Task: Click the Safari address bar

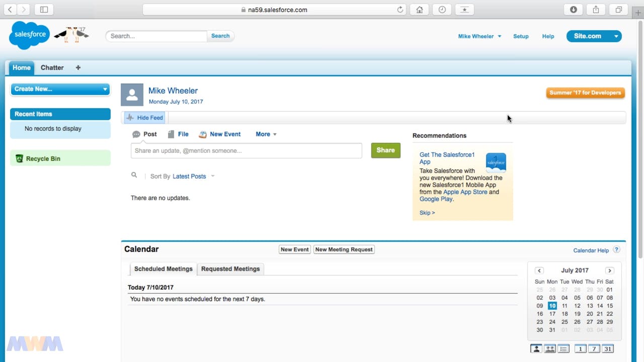Action: click(x=274, y=10)
